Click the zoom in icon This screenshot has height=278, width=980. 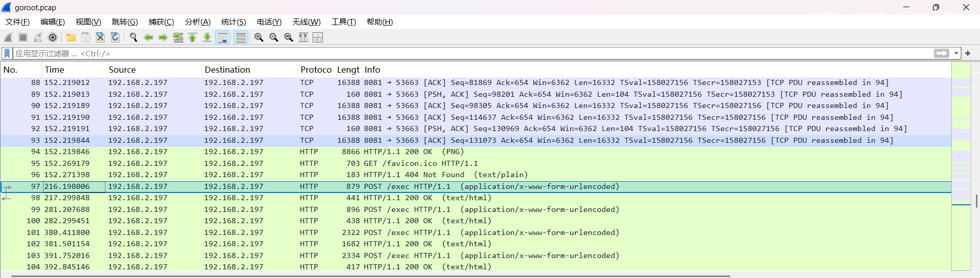coord(259,37)
